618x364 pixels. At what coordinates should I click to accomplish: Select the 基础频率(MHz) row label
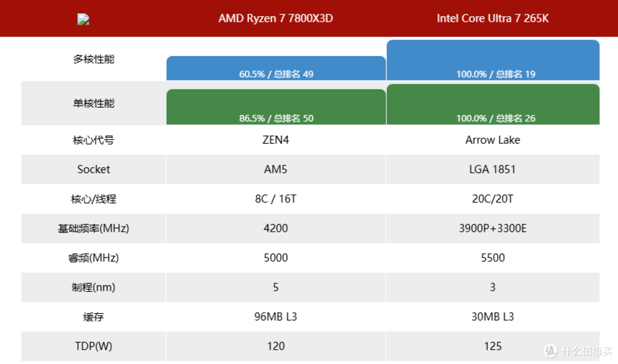(94, 228)
